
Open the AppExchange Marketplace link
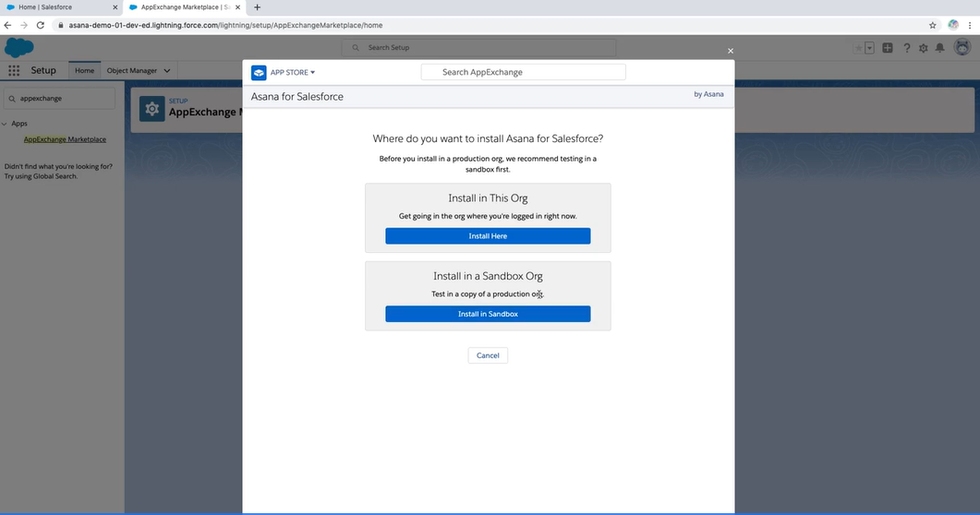[65, 139]
